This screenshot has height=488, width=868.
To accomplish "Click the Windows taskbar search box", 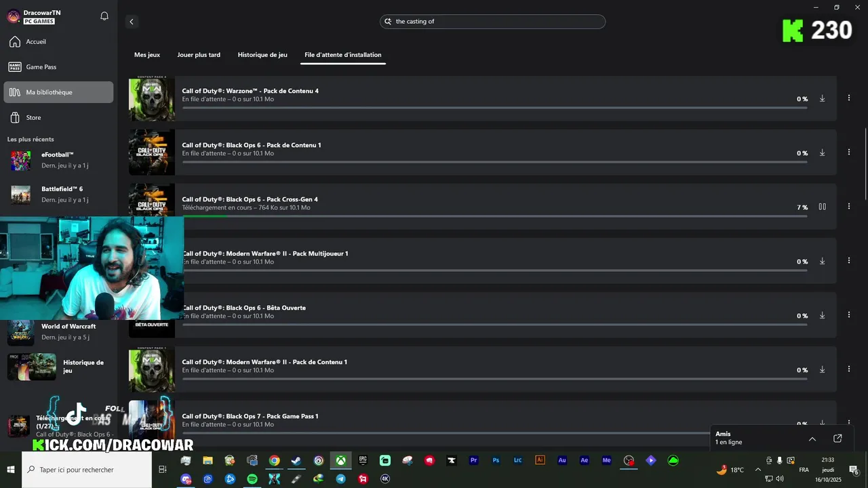I will (x=87, y=470).
